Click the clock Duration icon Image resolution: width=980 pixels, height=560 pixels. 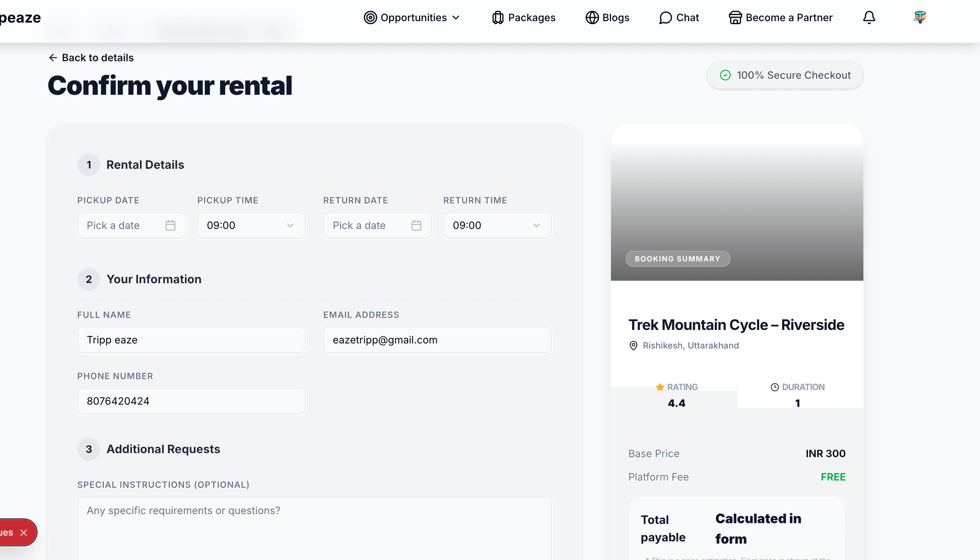click(775, 387)
